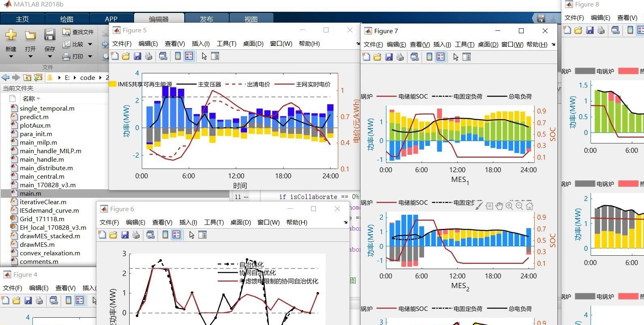Switch to the APP ribbon tab
Image resolution: width=644 pixels, height=325 pixels.
pos(111,19)
